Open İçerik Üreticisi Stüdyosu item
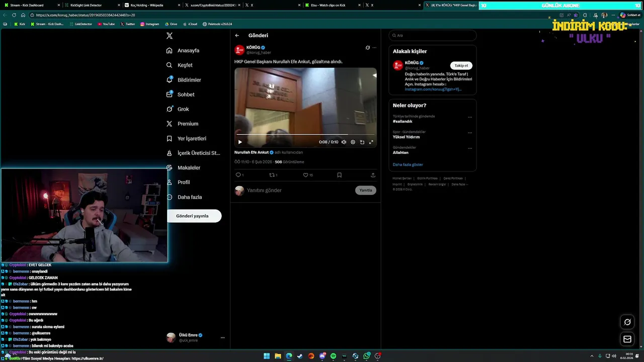Image resolution: width=644 pixels, height=362 pixels. click(x=193, y=153)
